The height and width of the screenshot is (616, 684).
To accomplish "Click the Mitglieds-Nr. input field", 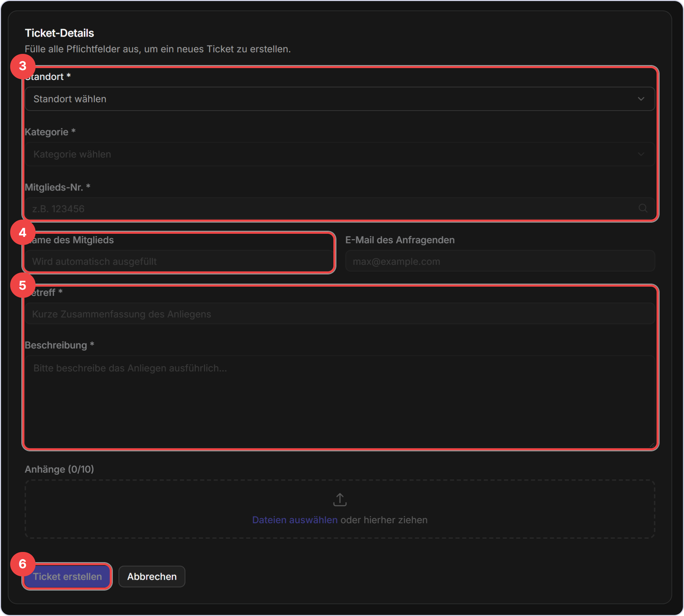I will click(340, 208).
